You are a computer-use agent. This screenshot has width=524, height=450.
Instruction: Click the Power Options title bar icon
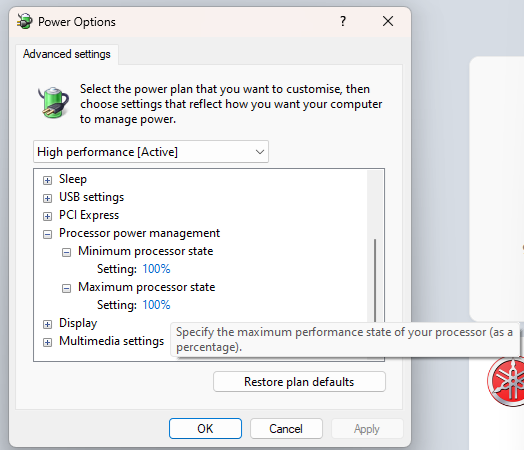25,21
